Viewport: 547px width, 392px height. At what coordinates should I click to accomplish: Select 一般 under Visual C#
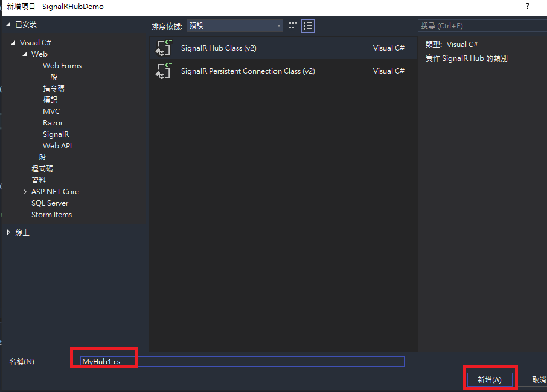[x=39, y=157]
